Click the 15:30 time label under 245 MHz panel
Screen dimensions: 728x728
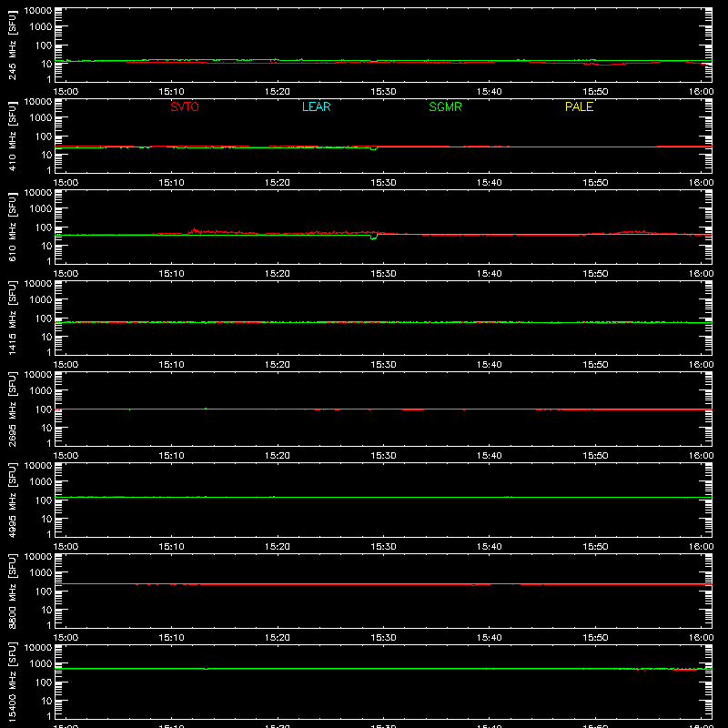point(383,92)
